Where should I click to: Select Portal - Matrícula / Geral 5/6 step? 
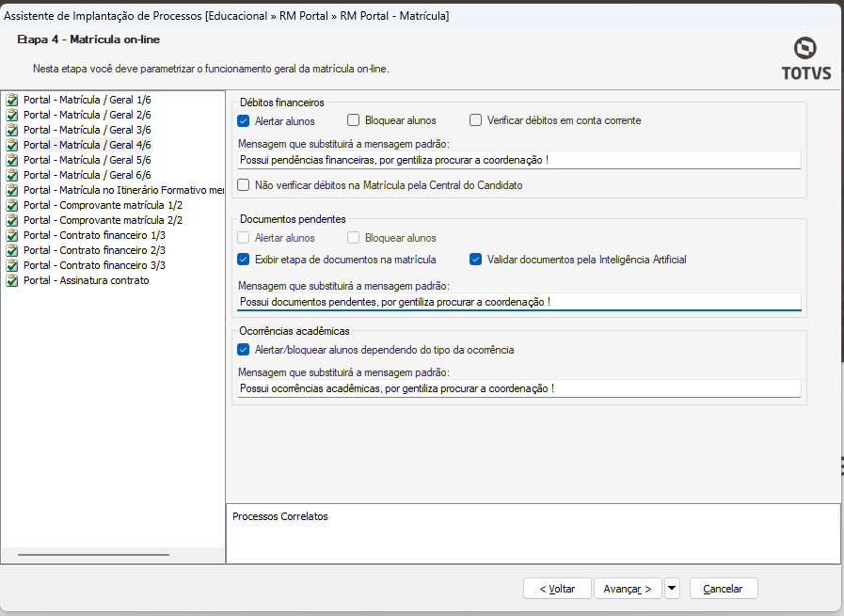(x=87, y=160)
